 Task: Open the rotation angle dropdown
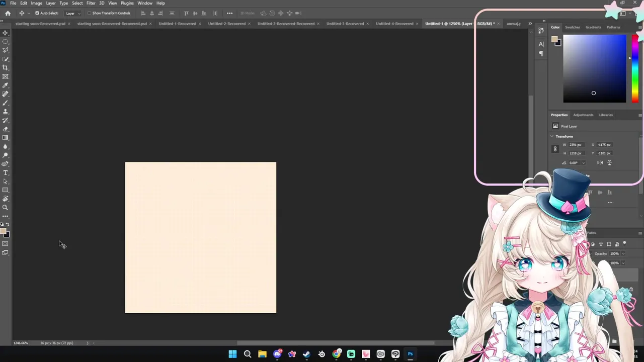click(x=584, y=163)
